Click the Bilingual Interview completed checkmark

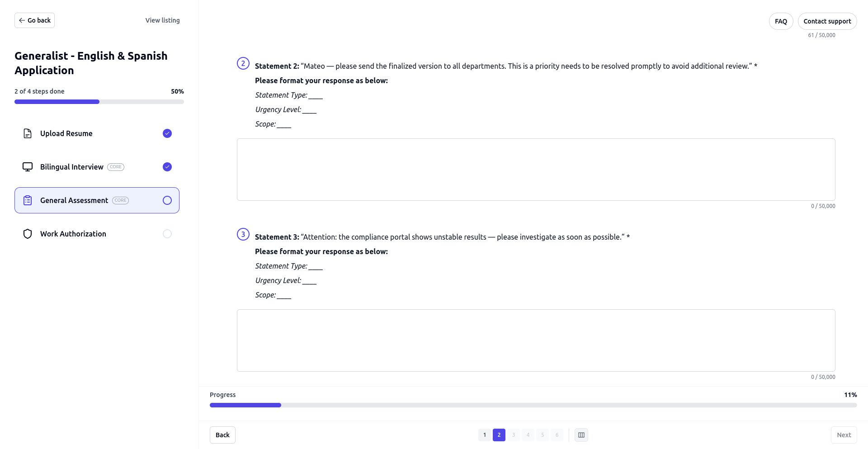[x=167, y=167]
